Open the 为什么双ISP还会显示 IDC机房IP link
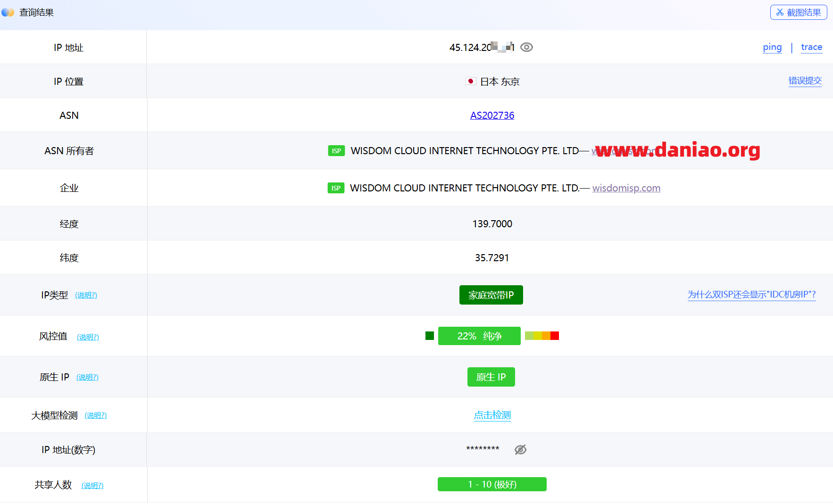 751,295
